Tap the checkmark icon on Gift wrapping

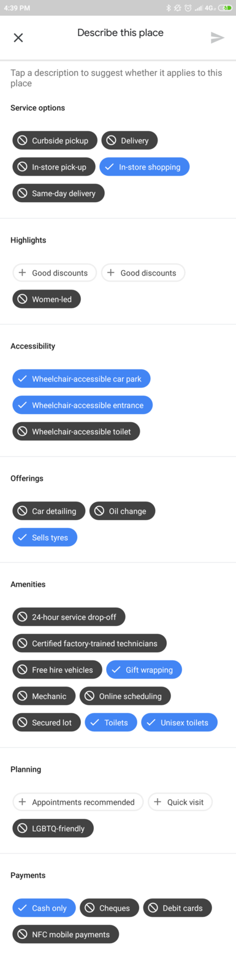pos(116,669)
